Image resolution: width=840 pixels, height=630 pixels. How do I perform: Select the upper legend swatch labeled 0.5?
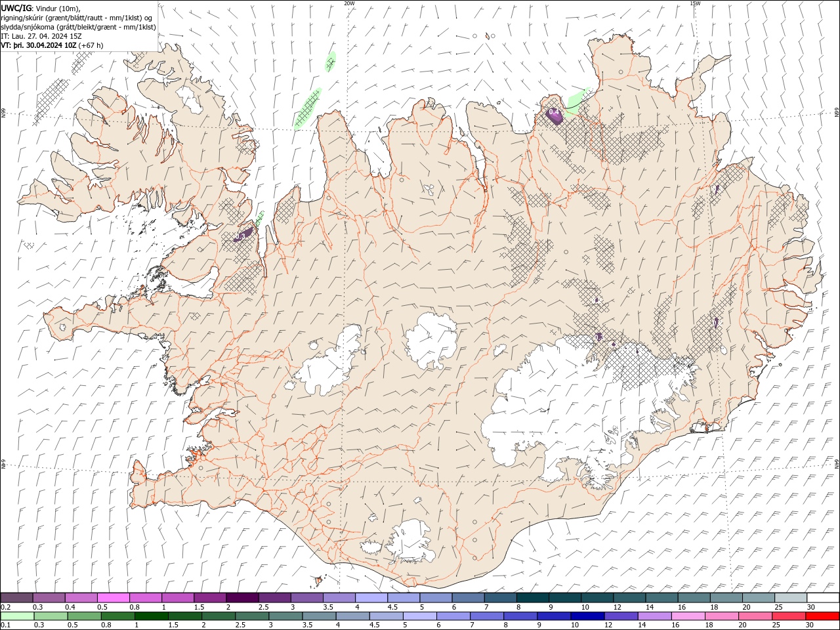pyautogui.click(x=114, y=598)
